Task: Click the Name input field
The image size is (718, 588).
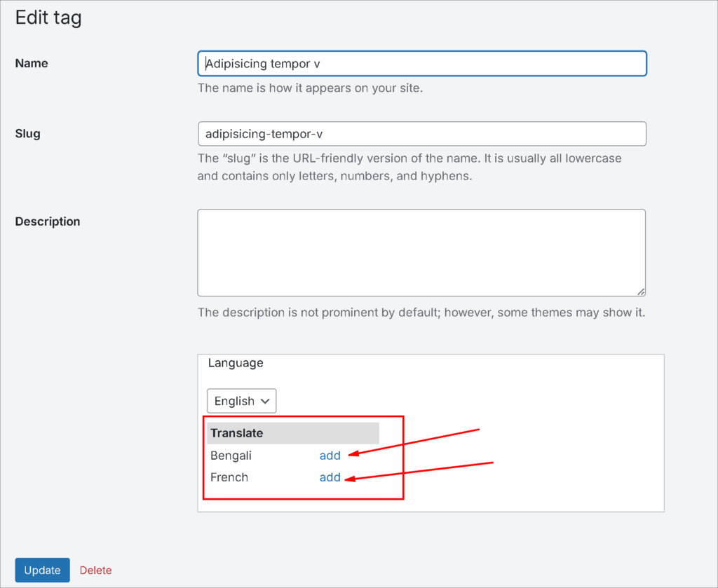Action: [x=421, y=63]
